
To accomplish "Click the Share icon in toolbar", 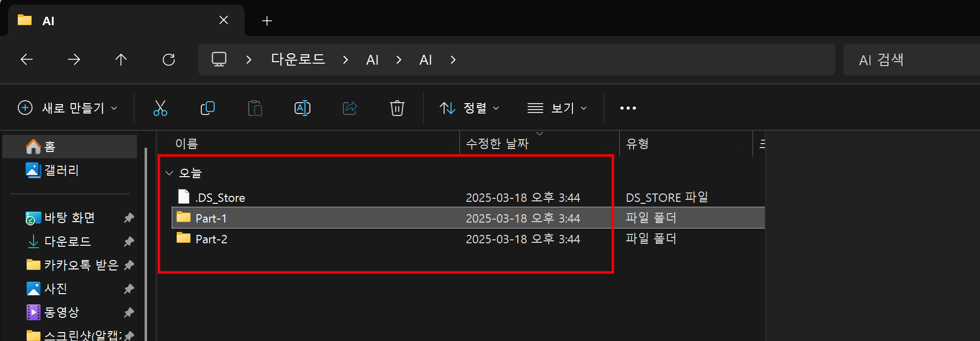I will pyautogui.click(x=350, y=108).
